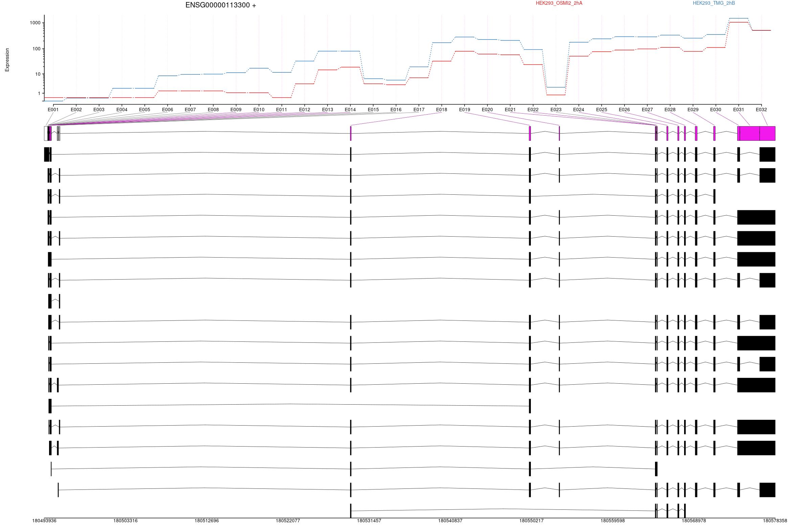This screenshot has height=527, width=812.
Task: Click the Expression y-axis label
Action: pyautogui.click(x=7, y=59)
